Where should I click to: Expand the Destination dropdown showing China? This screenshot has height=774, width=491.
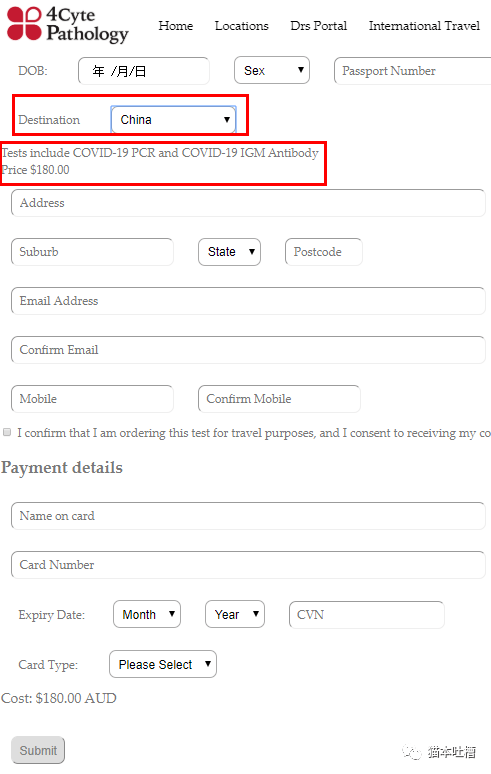(173, 120)
